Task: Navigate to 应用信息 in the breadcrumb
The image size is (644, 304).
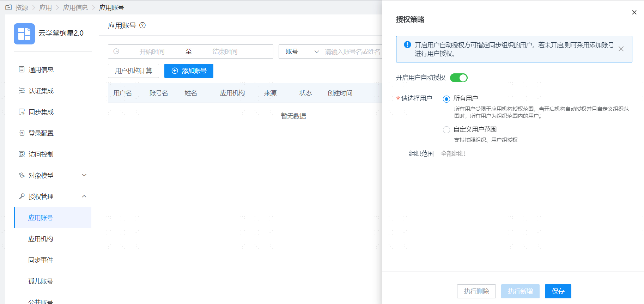Action: [75, 7]
